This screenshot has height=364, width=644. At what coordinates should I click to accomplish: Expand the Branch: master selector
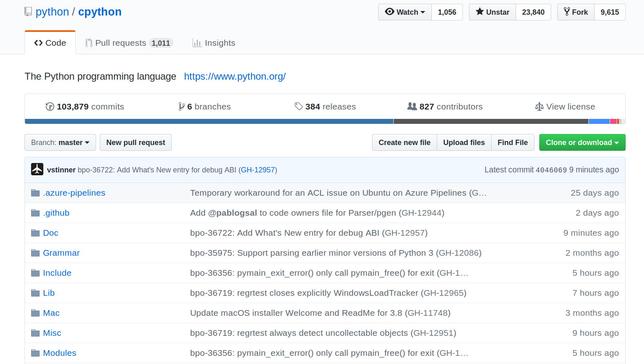pyautogui.click(x=60, y=143)
